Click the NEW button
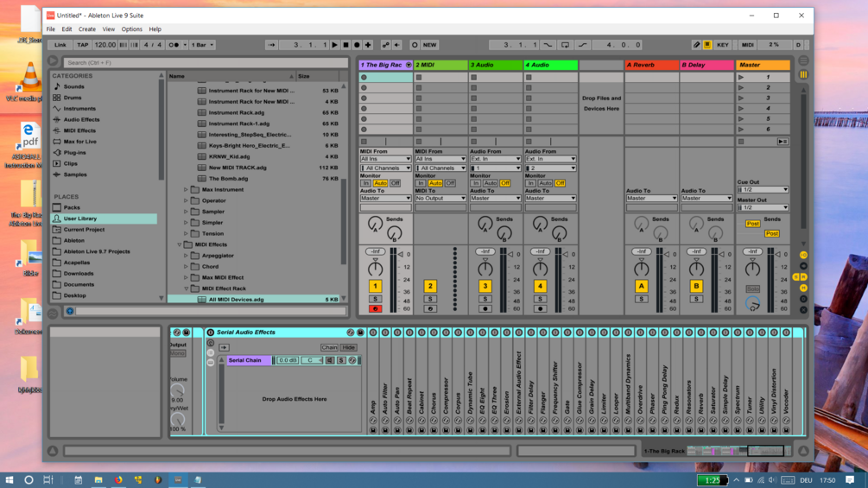 [429, 45]
